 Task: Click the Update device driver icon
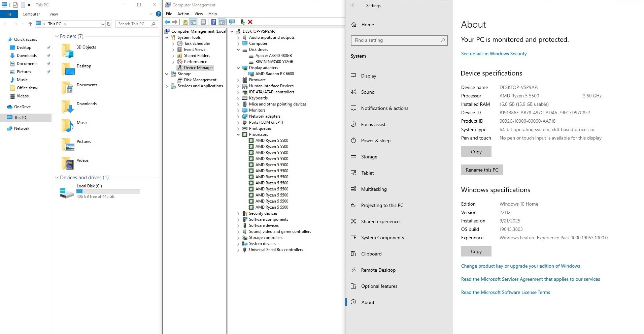tap(242, 22)
